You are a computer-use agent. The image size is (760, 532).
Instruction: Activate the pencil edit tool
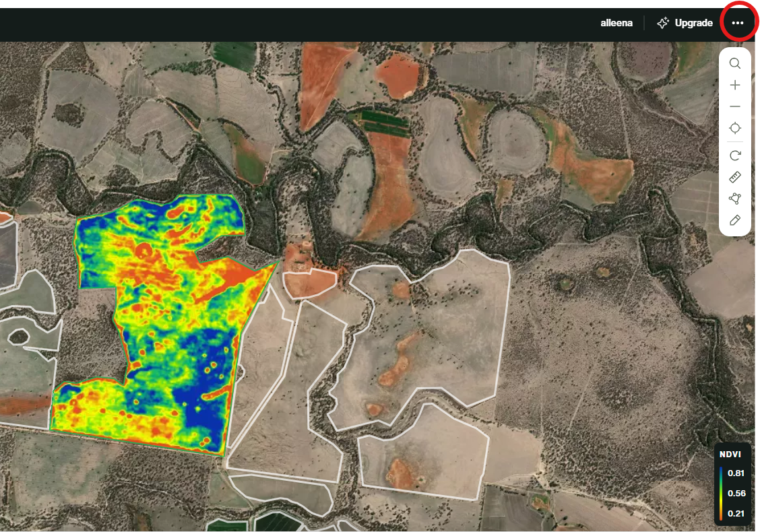pos(735,220)
